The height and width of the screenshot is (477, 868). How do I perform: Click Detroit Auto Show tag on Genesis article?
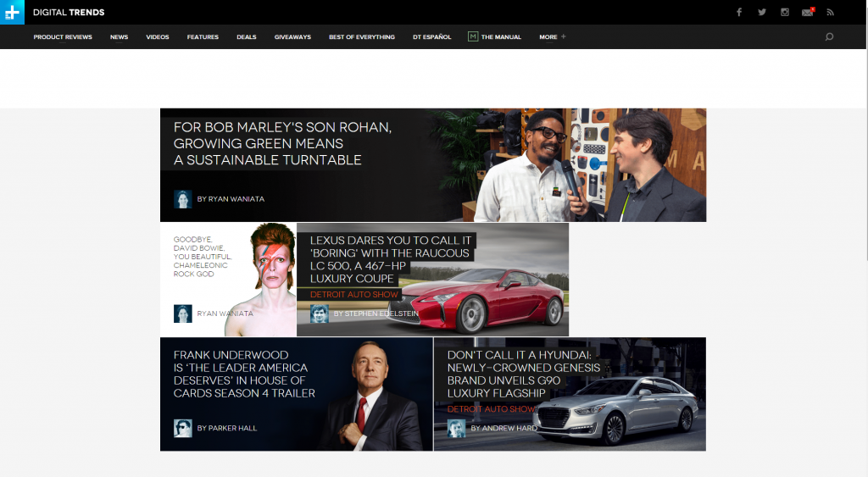click(491, 409)
